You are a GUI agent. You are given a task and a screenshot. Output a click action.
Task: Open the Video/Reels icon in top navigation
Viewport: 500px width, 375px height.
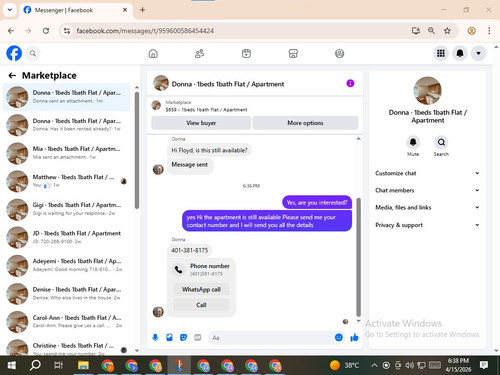(x=246, y=53)
